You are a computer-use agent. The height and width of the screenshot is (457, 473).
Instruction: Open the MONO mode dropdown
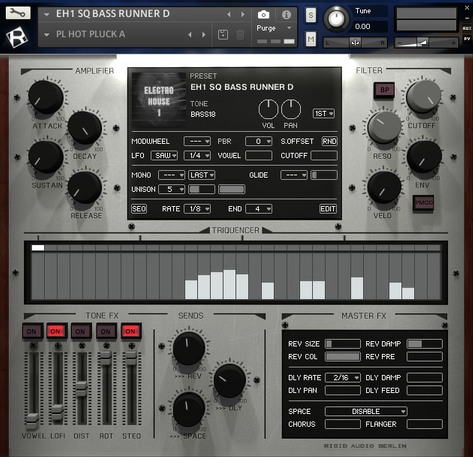(x=171, y=175)
